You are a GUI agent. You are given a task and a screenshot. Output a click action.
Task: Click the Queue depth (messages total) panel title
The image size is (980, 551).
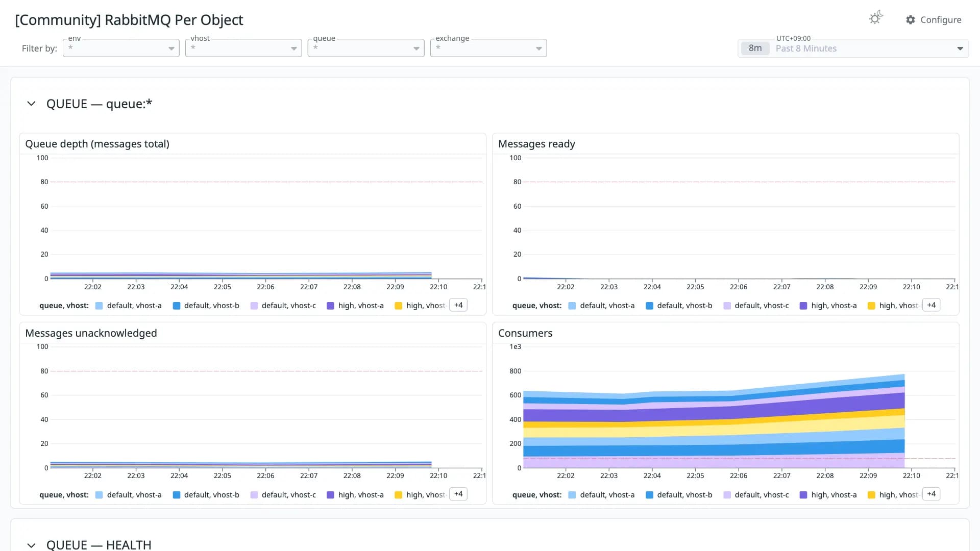[97, 144]
